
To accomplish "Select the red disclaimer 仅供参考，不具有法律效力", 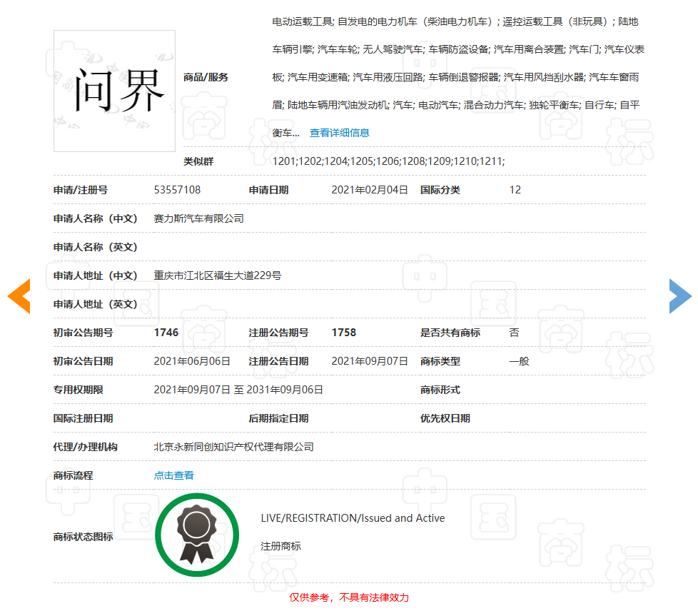I will point(349,597).
